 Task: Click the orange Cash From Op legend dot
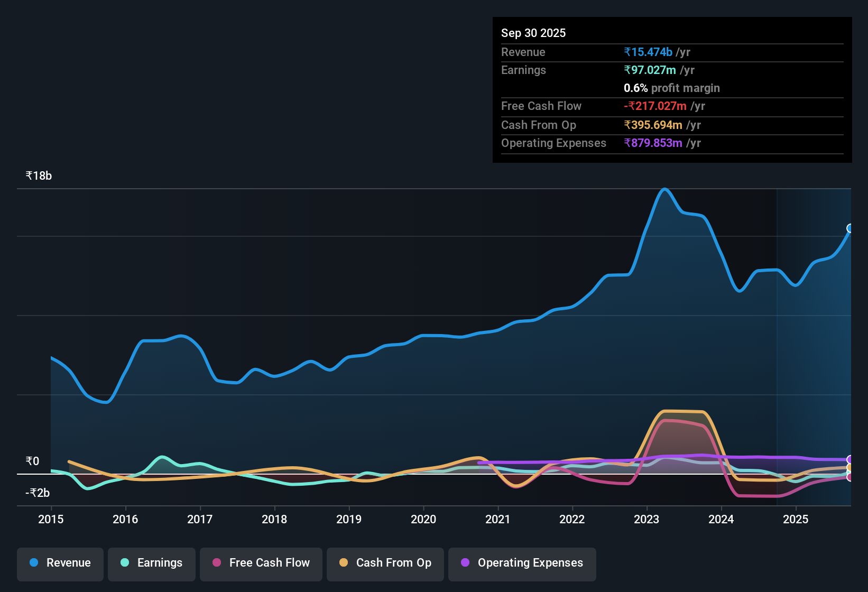(344, 563)
